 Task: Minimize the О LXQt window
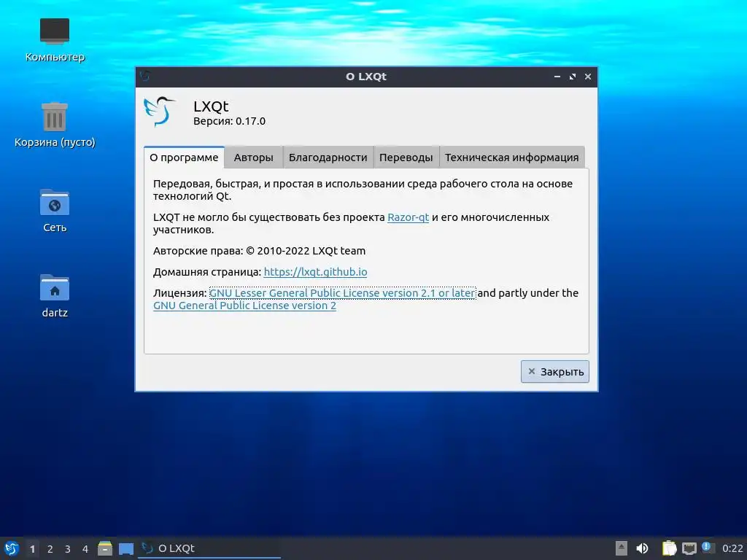[557, 77]
